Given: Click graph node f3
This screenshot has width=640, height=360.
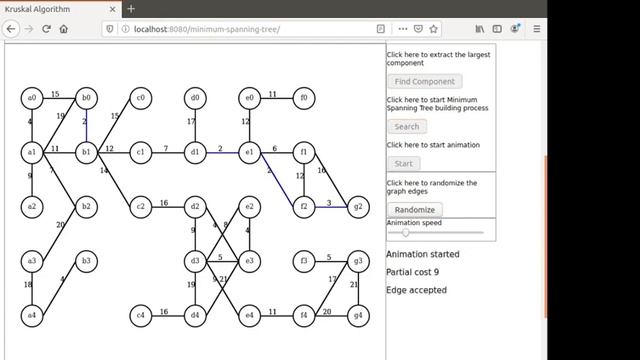Looking at the screenshot, I should click(304, 261).
